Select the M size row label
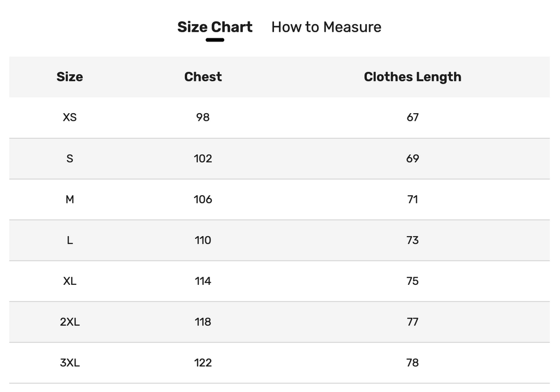This screenshot has height=392, width=560. (69, 199)
